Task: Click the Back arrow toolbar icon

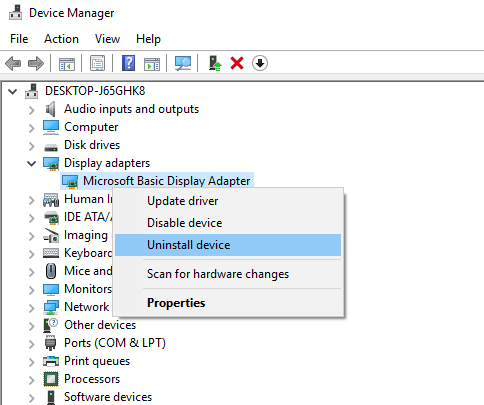Action: pos(13,63)
